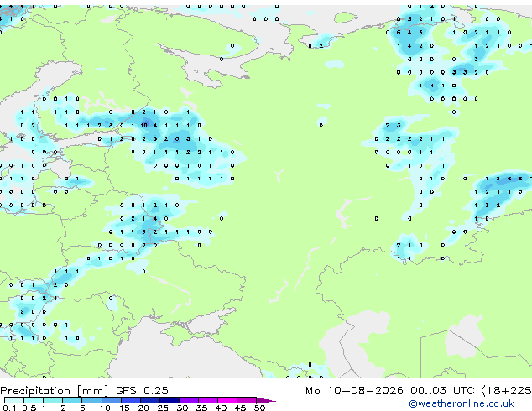Click the '0.5' legend scale label
Viewport: 532px width, 411px height.
[x=29, y=408]
